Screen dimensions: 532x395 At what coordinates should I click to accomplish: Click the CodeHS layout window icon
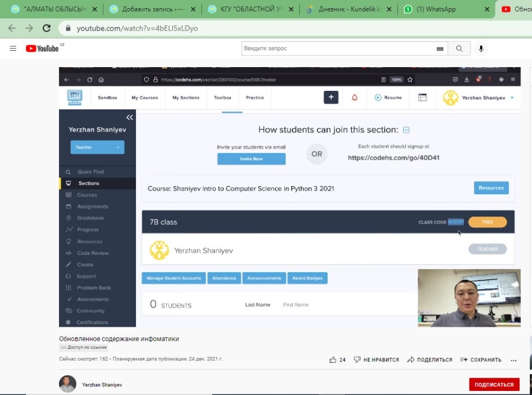(x=422, y=98)
